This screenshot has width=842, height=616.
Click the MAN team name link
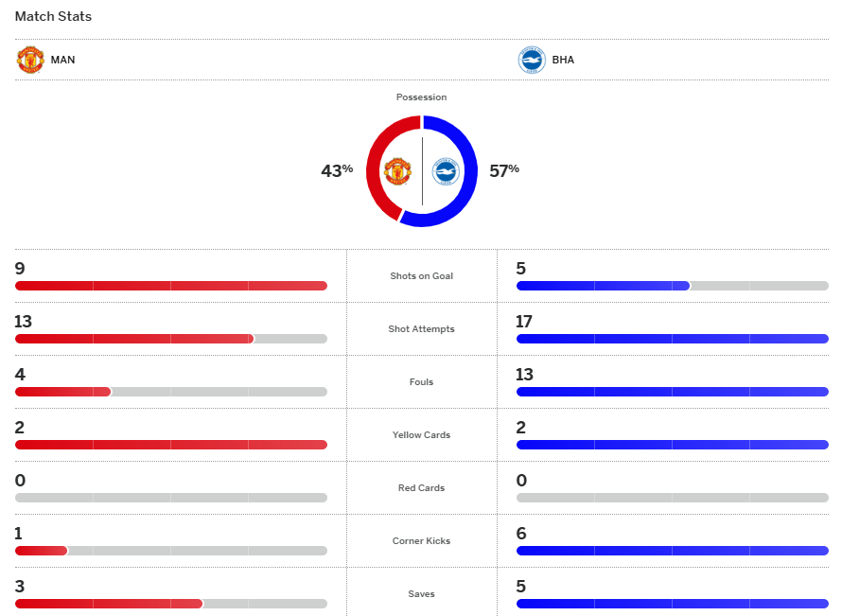click(x=63, y=60)
